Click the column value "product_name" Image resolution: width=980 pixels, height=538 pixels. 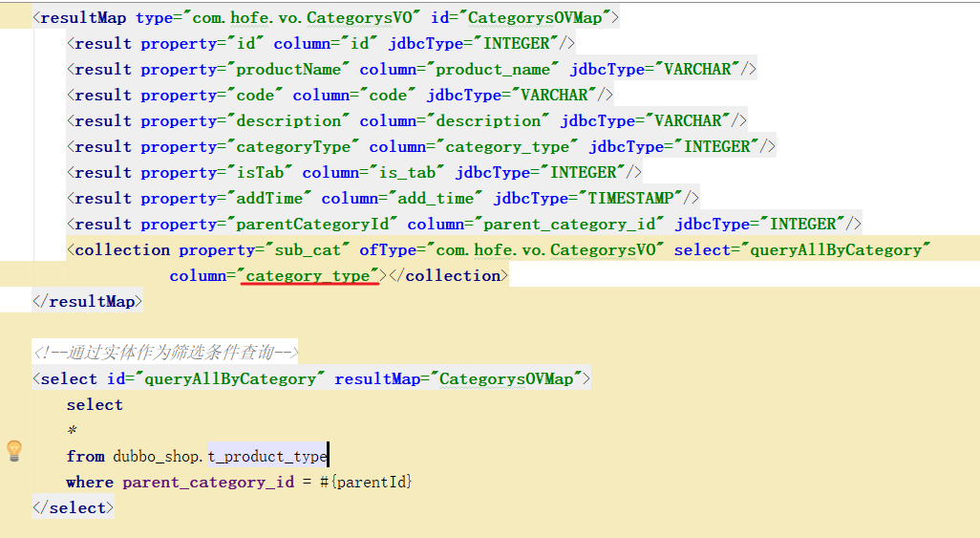point(493,70)
